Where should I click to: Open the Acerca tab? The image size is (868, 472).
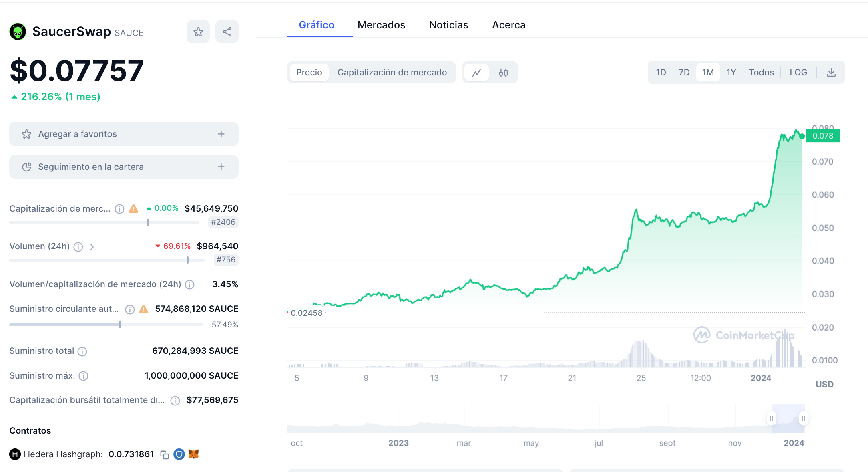tap(508, 25)
